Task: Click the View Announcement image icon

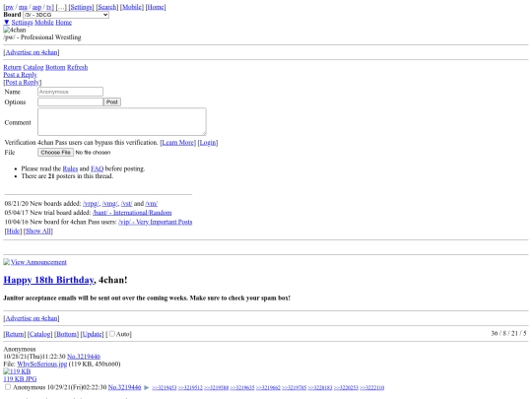Action: tap(7, 262)
